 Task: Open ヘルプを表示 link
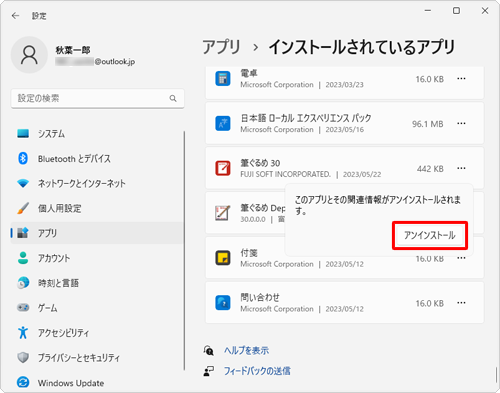coord(246,350)
